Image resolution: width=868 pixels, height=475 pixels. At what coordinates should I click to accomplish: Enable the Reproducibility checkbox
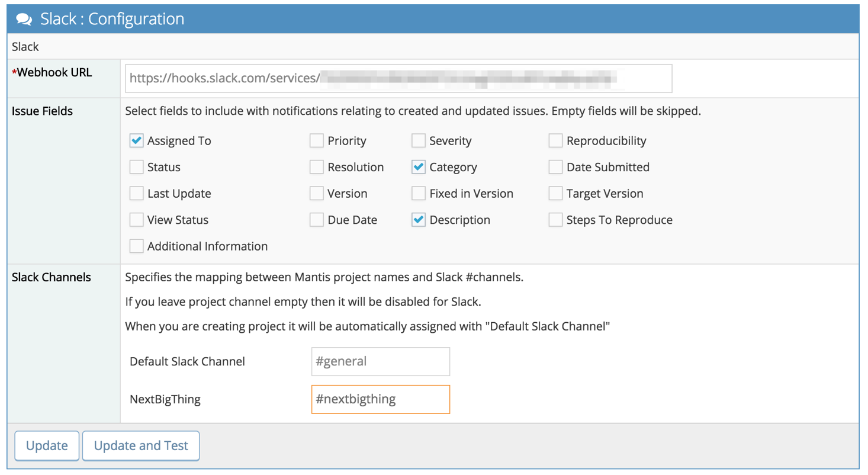tap(555, 141)
